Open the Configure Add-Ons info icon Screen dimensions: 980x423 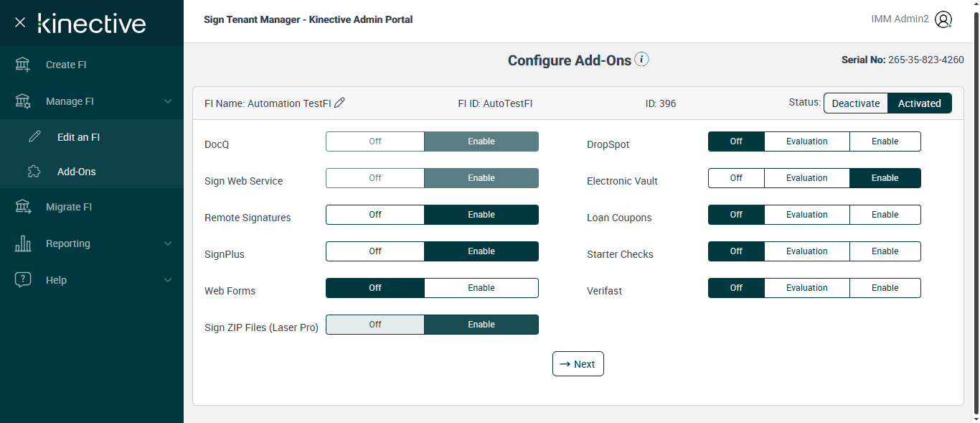click(642, 60)
